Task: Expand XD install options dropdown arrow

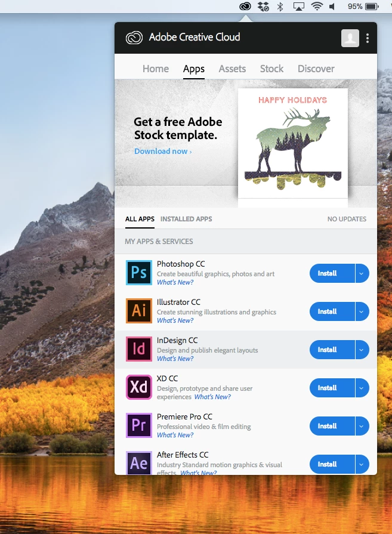Action: tap(362, 388)
